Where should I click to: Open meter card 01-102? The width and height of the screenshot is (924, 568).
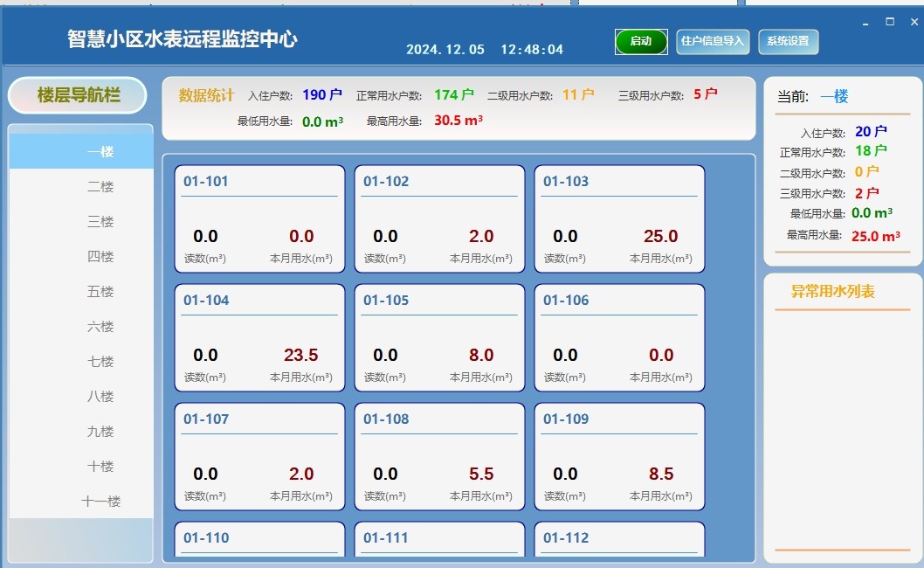coord(439,218)
